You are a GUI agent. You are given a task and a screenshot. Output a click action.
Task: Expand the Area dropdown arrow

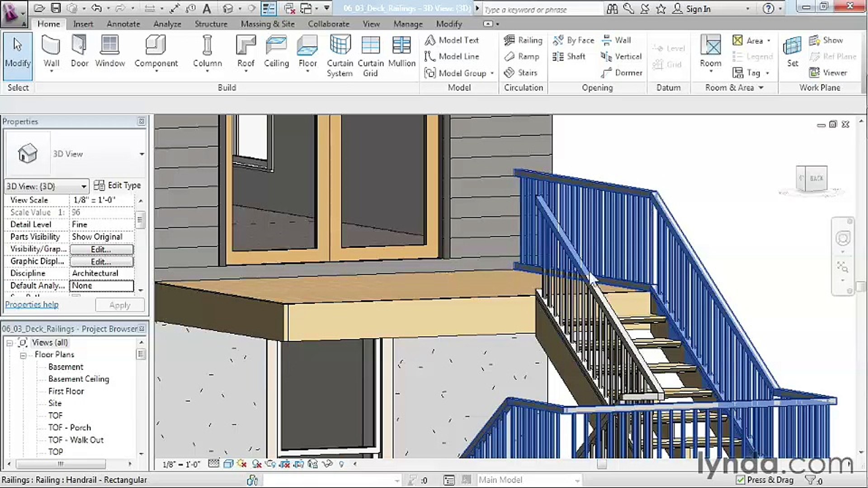pyautogui.click(x=769, y=41)
